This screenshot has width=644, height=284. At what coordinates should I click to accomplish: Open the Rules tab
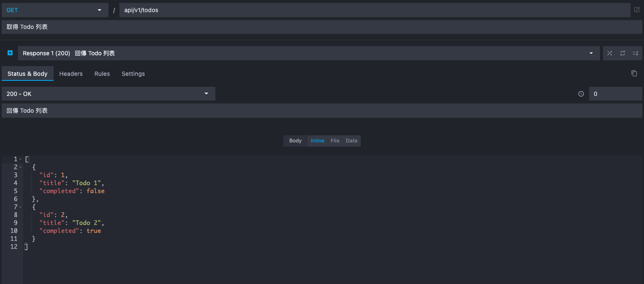pos(102,74)
